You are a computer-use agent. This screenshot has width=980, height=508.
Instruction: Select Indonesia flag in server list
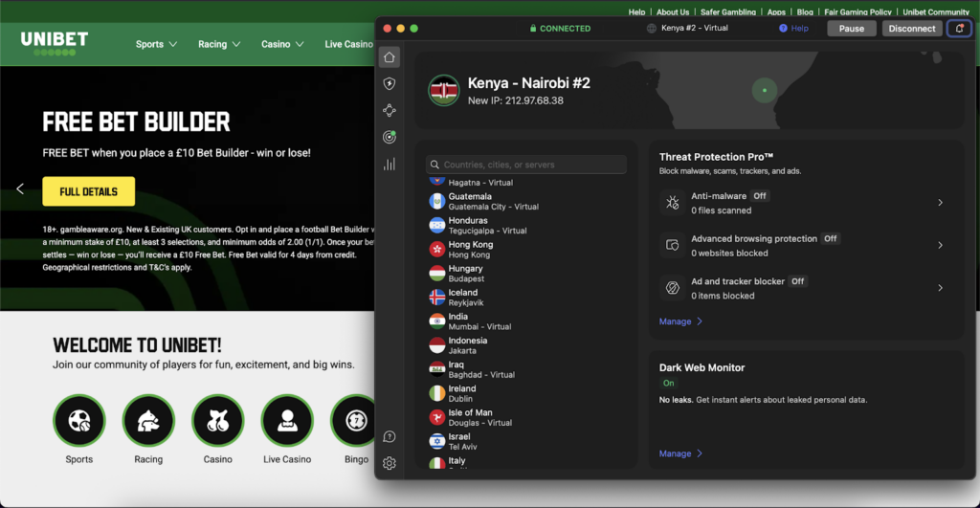click(436, 345)
